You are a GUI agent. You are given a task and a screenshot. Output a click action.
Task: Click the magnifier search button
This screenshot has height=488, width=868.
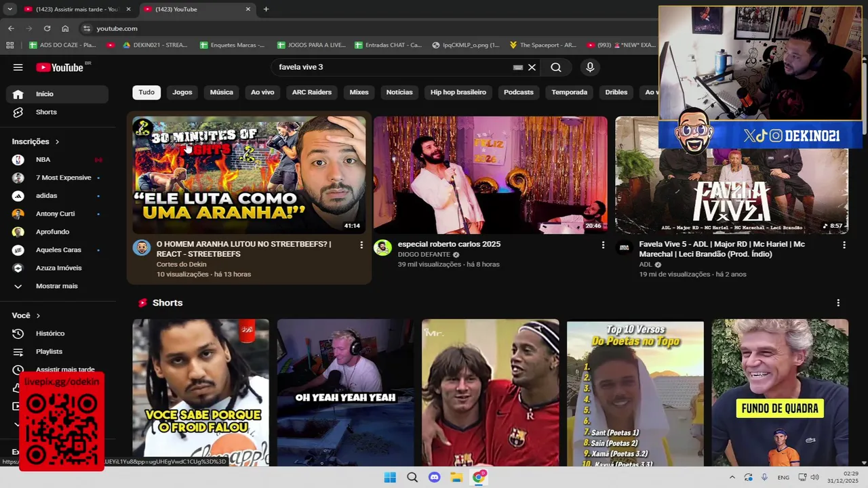tap(556, 67)
